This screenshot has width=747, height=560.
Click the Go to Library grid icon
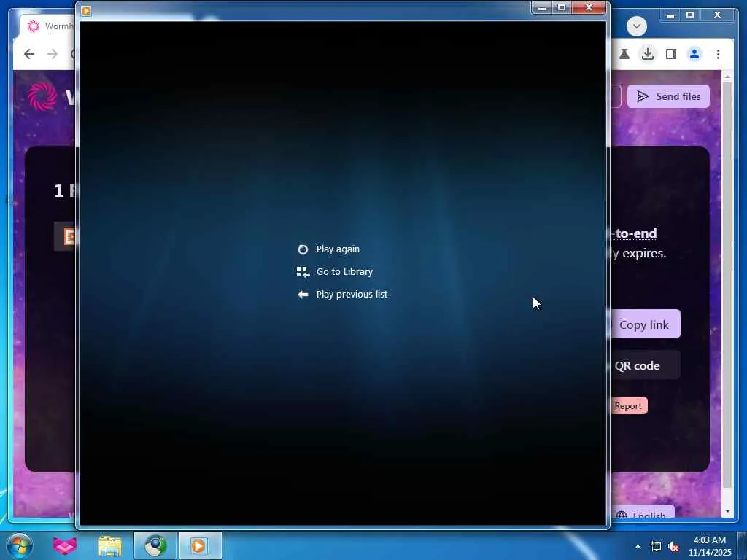tap(303, 272)
